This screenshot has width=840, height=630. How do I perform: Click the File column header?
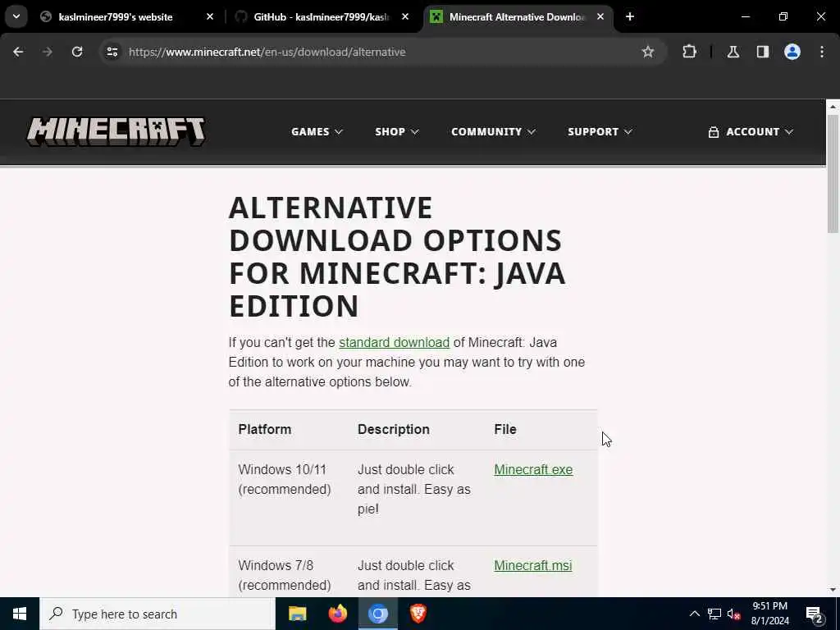tap(505, 429)
